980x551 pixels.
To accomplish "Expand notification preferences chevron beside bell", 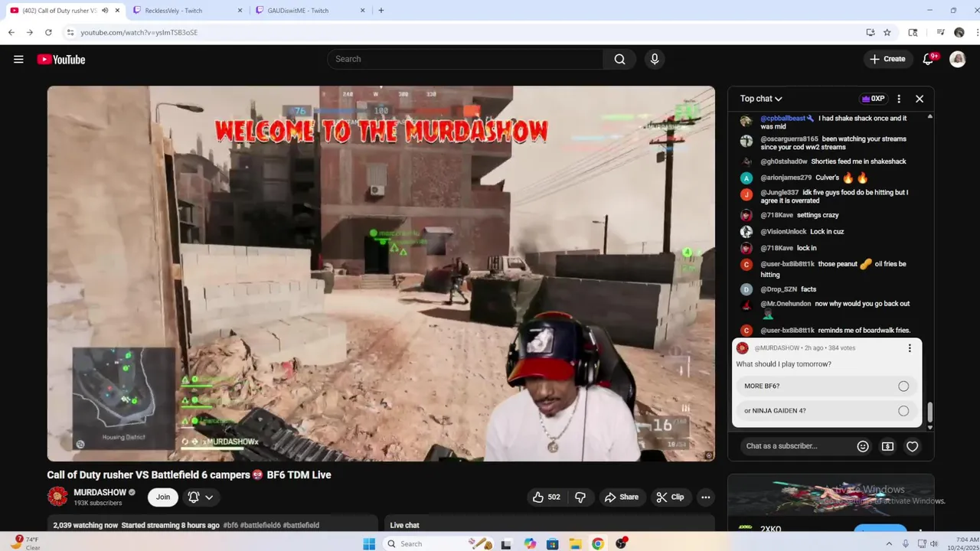I will point(209,497).
